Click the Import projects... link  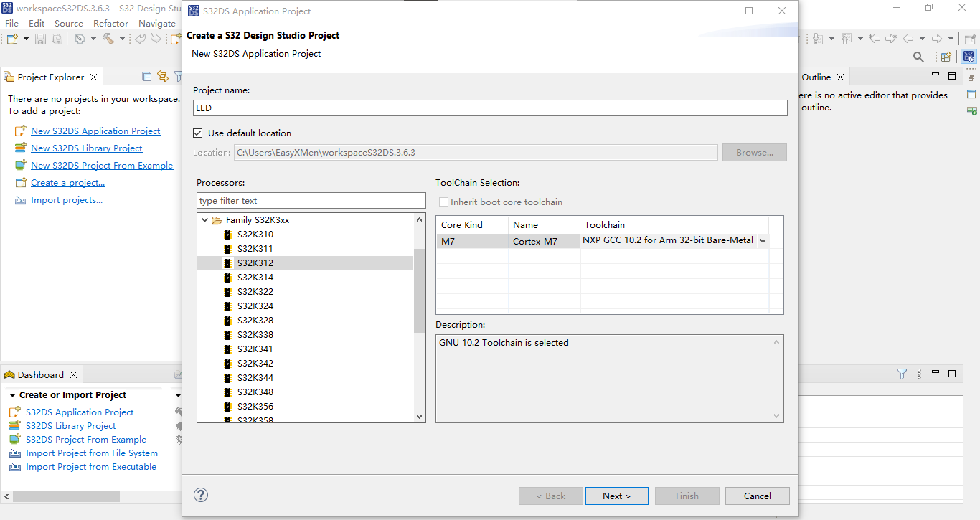coord(67,199)
